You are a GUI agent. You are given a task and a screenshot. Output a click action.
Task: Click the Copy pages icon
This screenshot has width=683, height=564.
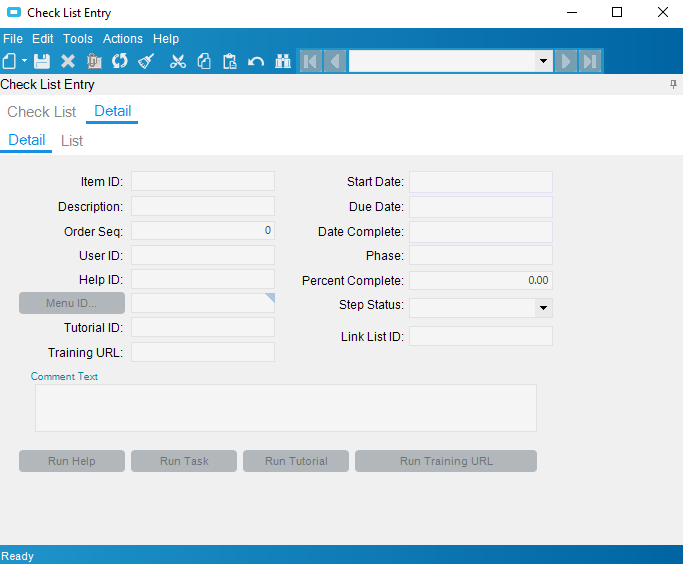tap(204, 61)
